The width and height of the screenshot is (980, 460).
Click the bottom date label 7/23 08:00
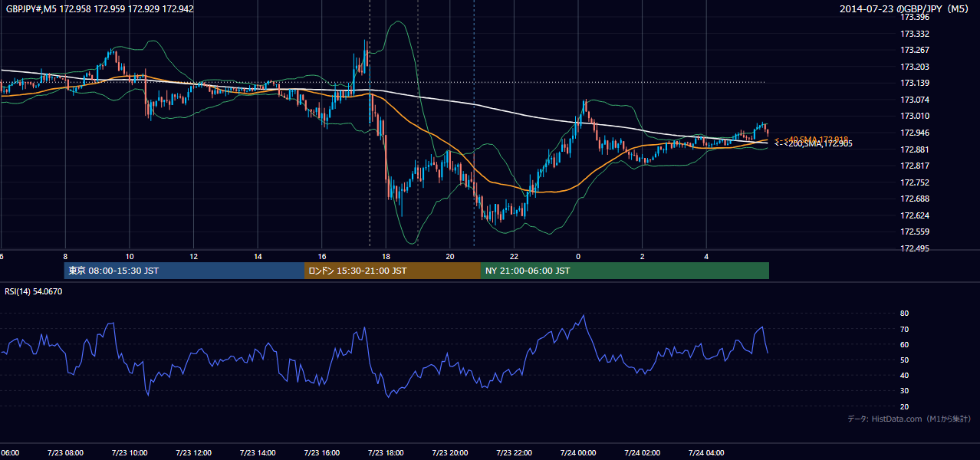[65, 453]
